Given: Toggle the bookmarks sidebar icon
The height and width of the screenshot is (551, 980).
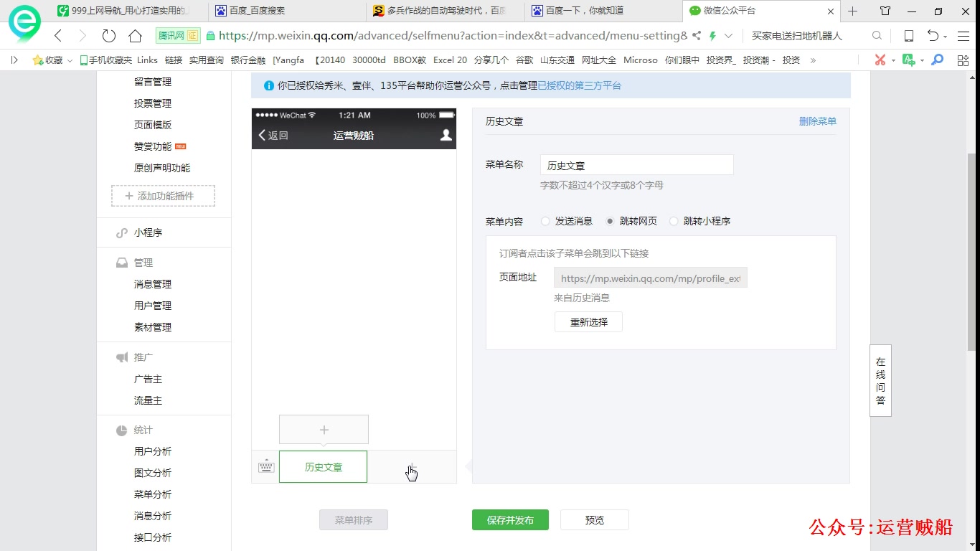Looking at the screenshot, I should [14, 60].
